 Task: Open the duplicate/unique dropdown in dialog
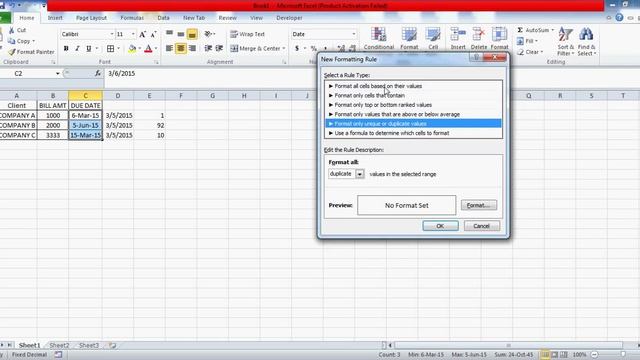[360, 174]
